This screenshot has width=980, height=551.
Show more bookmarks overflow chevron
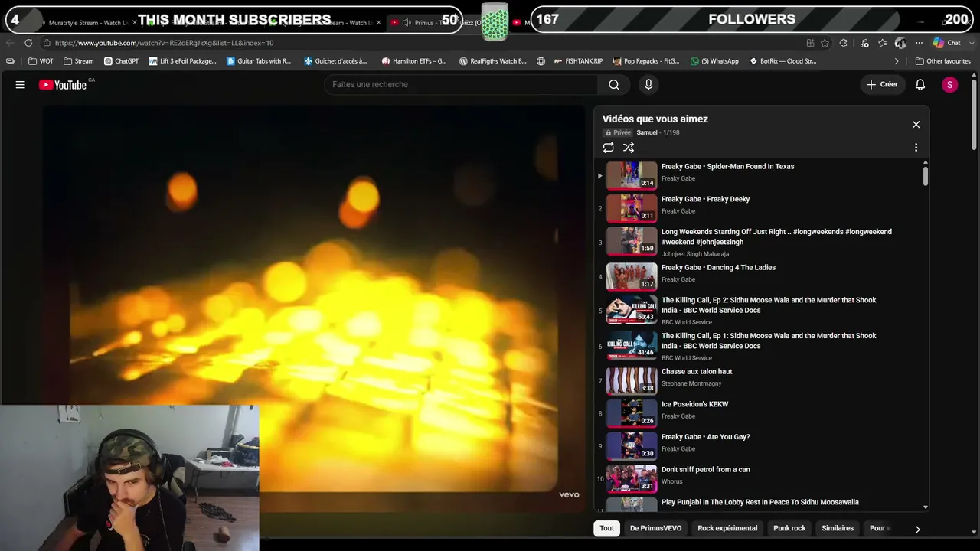(x=897, y=61)
